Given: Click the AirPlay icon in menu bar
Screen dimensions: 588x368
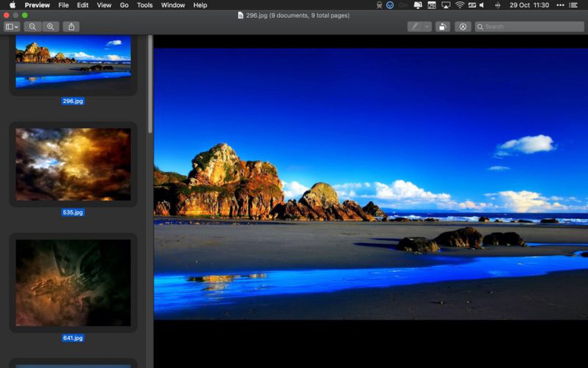Looking at the screenshot, I should tap(446, 5).
